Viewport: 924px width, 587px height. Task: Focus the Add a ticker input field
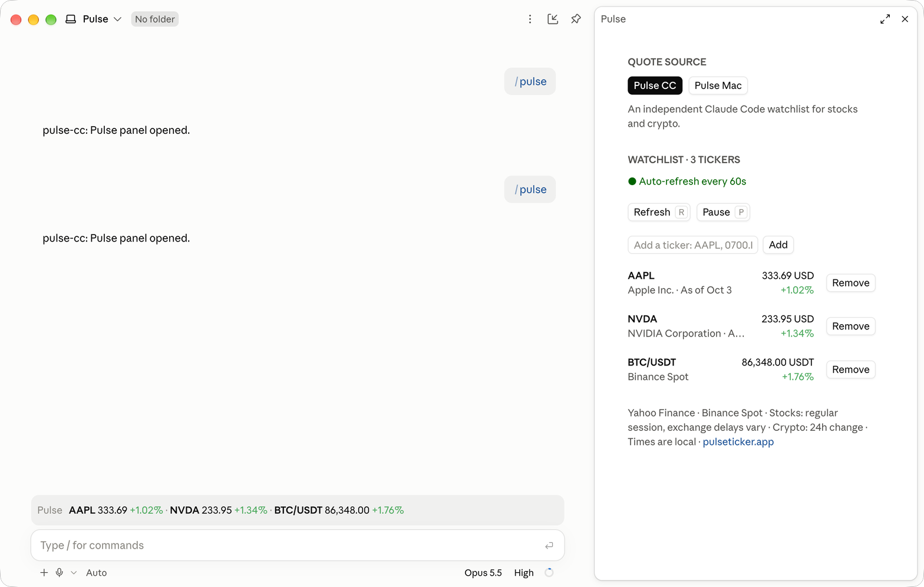693,245
